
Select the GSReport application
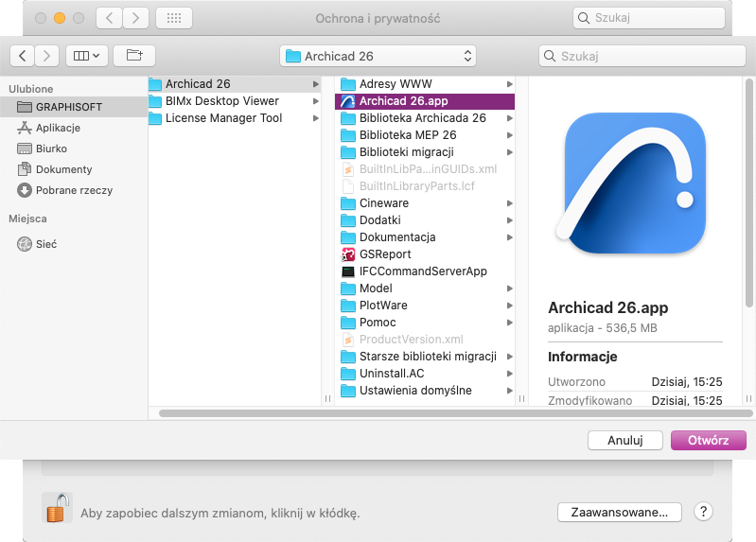[425, 254]
